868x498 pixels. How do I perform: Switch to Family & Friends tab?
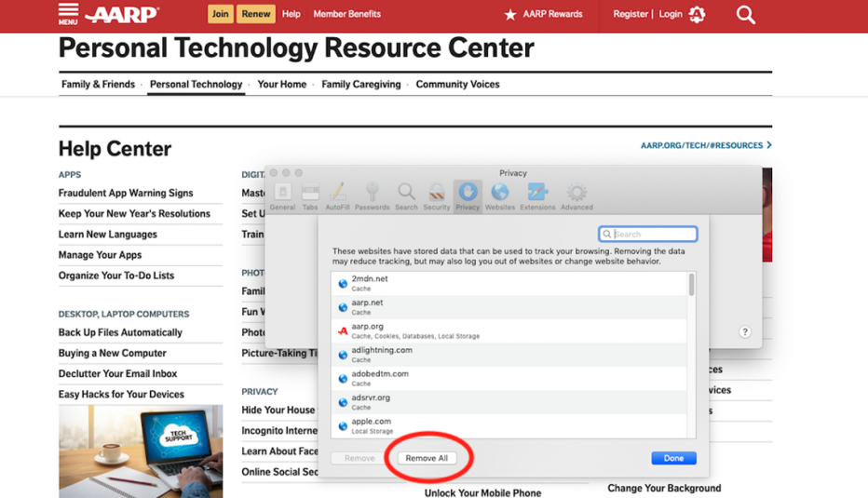point(98,84)
